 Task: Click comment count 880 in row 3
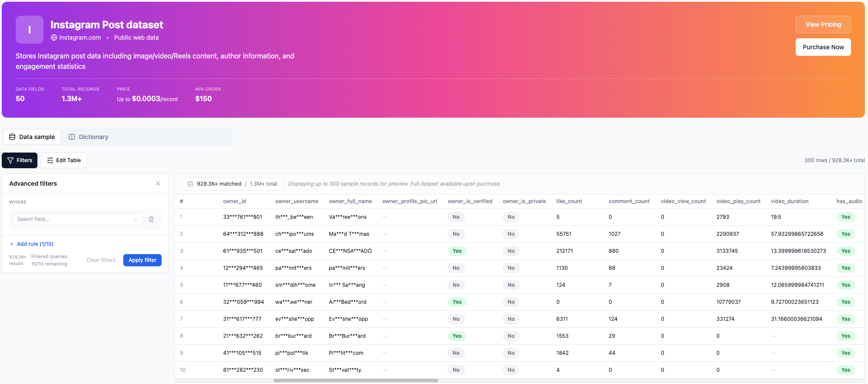coord(613,251)
